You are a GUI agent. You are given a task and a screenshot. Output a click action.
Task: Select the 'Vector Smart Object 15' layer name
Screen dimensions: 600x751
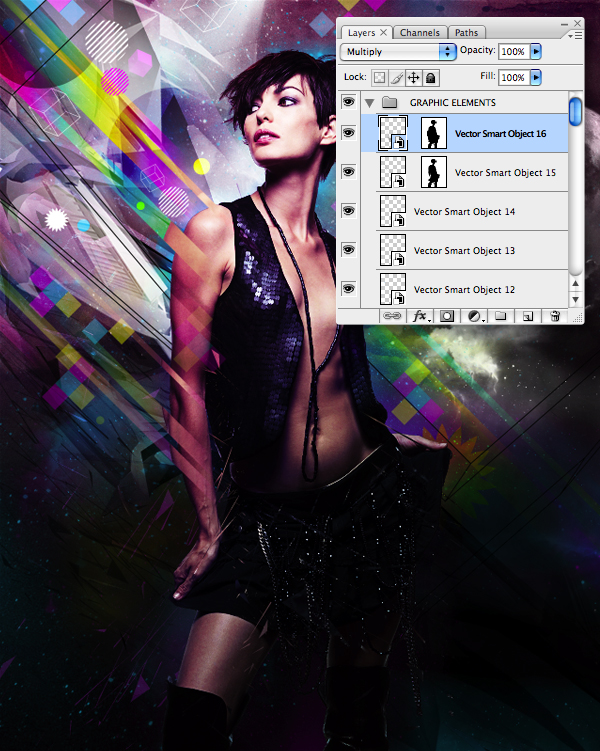(x=505, y=172)
